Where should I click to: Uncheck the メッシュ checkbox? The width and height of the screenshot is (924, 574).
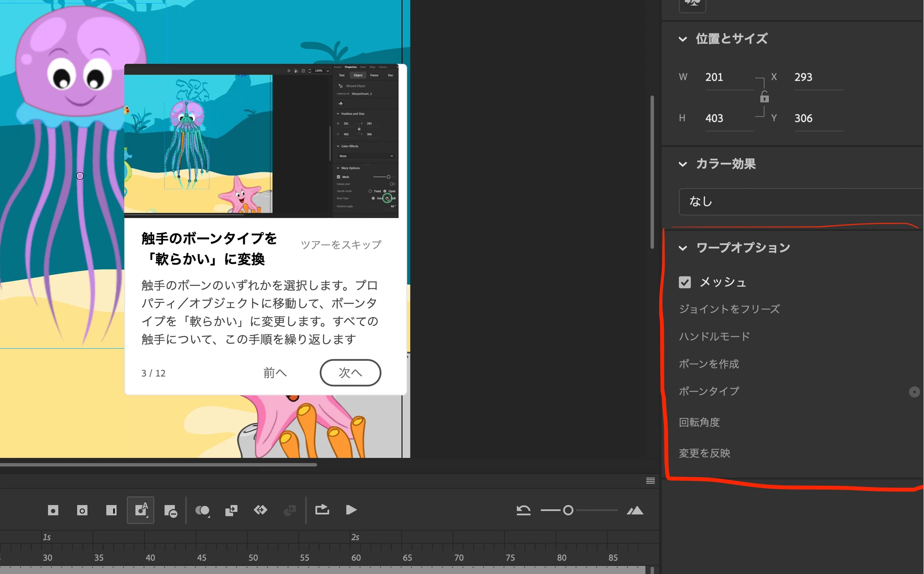point(684,282)
